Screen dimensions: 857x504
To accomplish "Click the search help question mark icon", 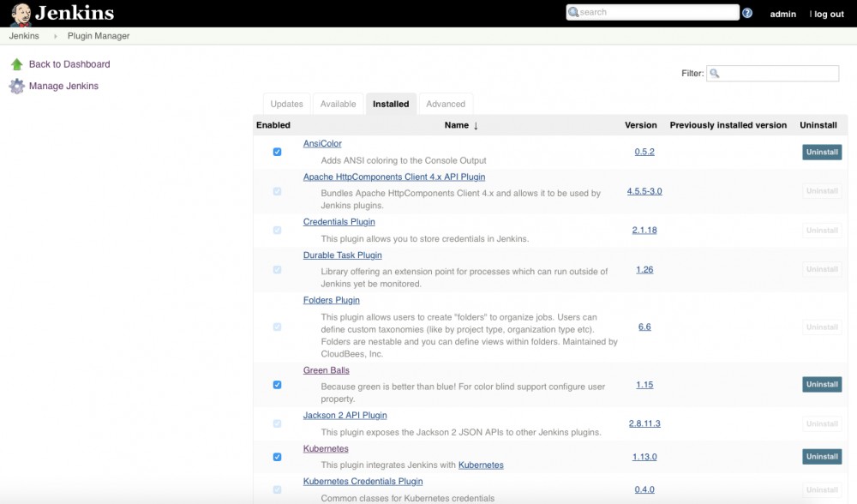I will tap(747, 13).
